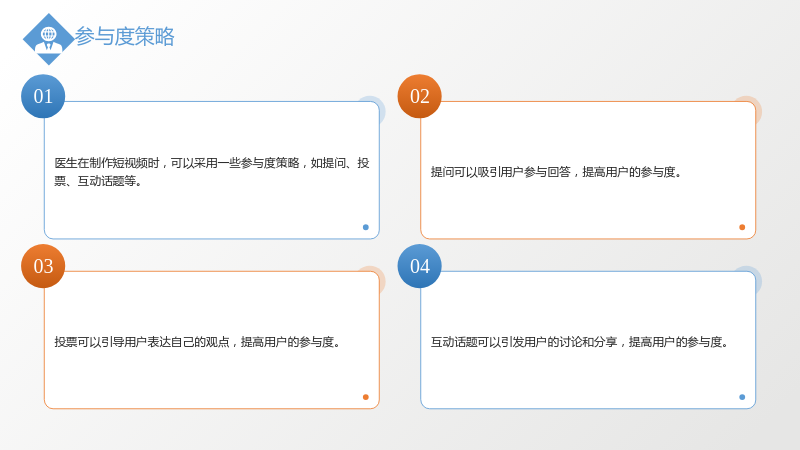800x450 pixels.
Task: Click the diamond globe person icon
Action: click(x=48, y=39)
